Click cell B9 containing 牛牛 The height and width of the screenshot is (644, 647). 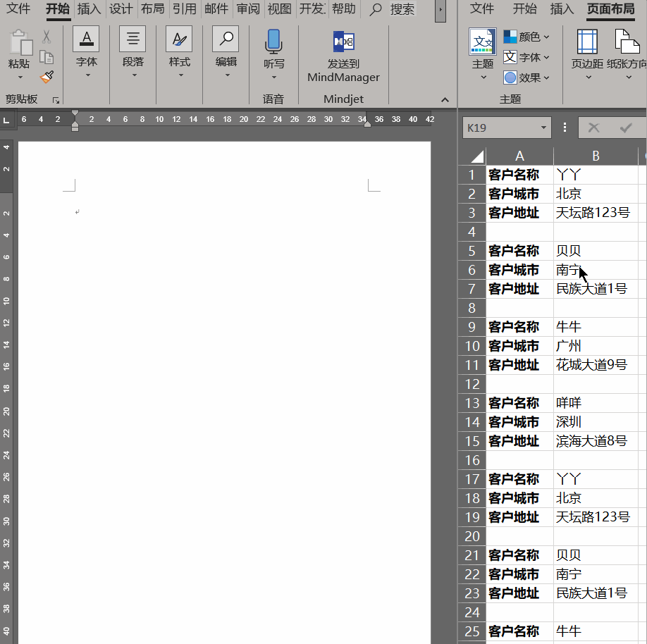coord(596,327)
